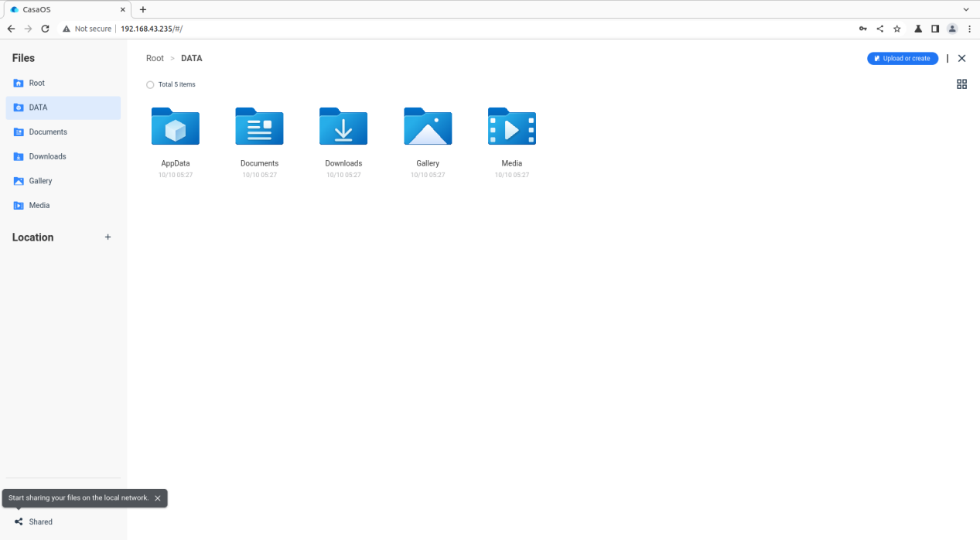Screen dimensions: 980x540
Task: Go to Root in the breadcrumb path
Action: click(155, 59)
